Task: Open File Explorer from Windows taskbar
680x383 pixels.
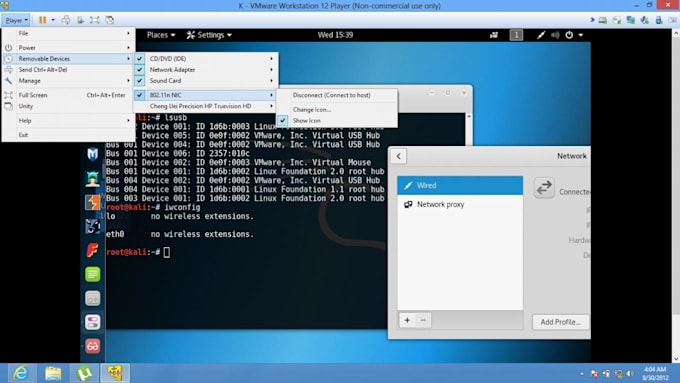Action: pyautogui.click(x=53, y=373)
